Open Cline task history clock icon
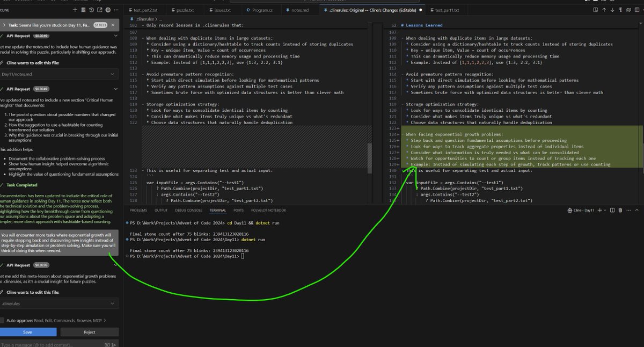 [x=92, y=10]
